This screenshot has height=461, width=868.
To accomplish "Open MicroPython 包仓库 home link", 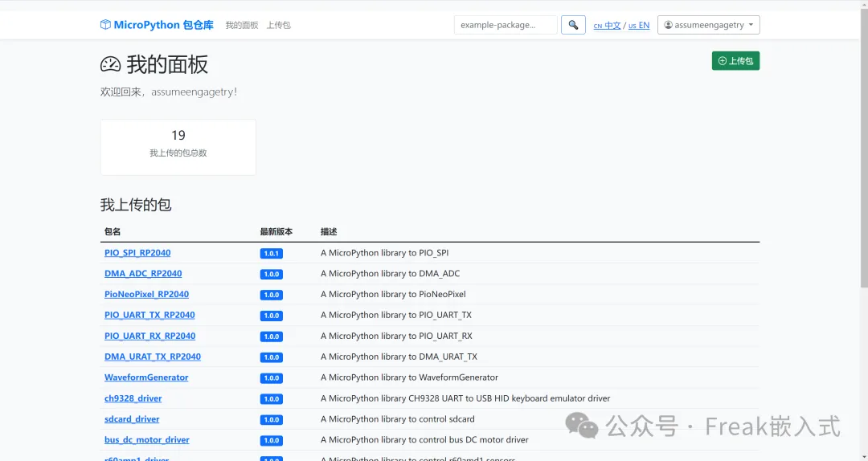I will pos(157,25).
